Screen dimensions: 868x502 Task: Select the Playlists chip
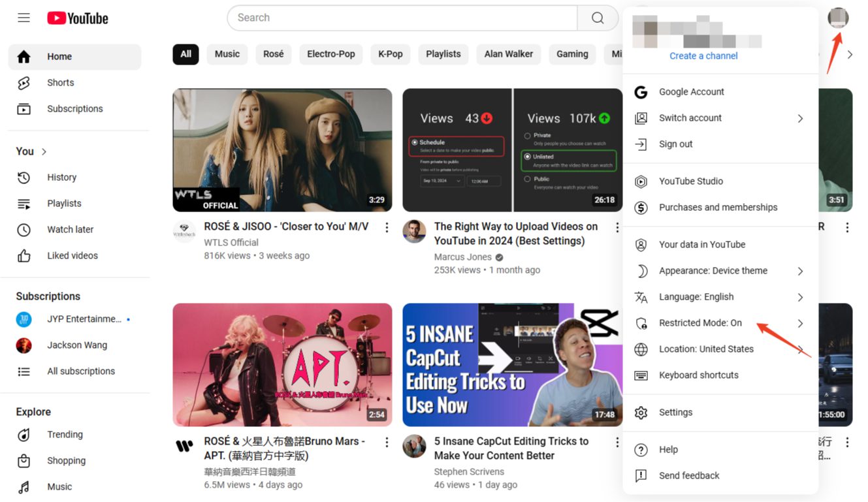click(443, 54)
